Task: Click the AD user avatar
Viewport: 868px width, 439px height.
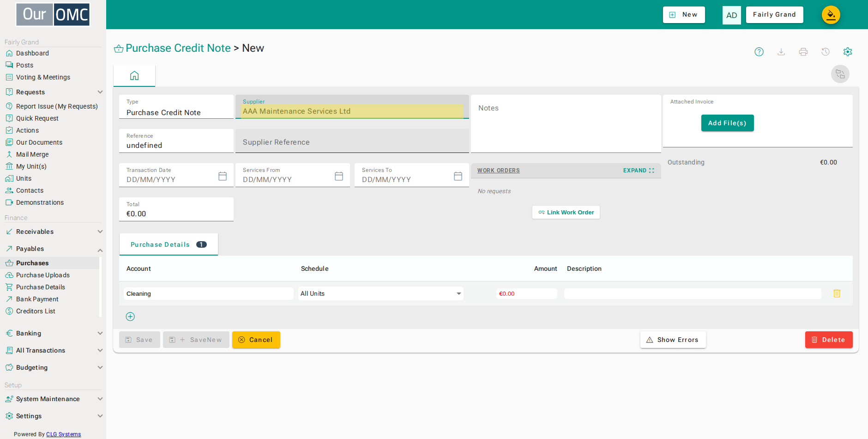Action: coord(732,15)
